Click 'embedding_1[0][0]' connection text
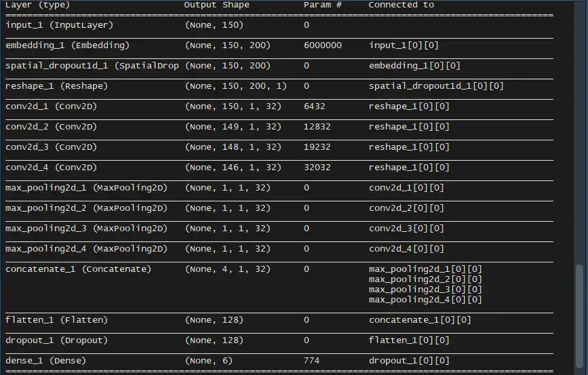The image size is (588, 375). pos(415,66)
